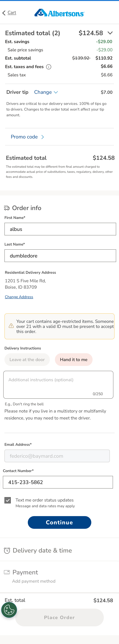Click the info icon beside Est. taxes and fees
The height and width of the screenshot is (644, 119).
coord(49,67)
